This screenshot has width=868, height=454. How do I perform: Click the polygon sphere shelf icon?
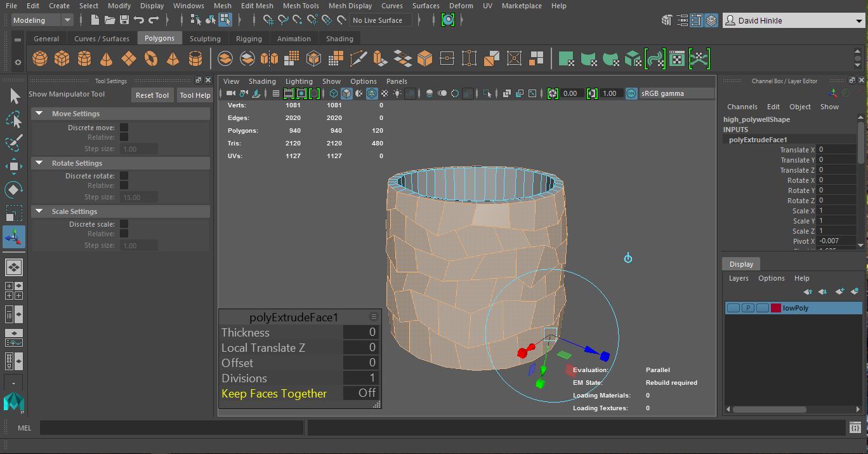coord(40,59)
